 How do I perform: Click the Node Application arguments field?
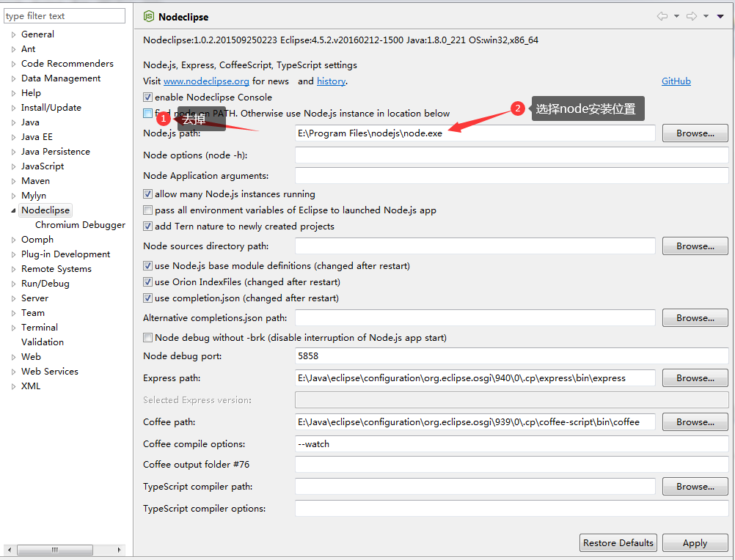[x=511, y=176]
